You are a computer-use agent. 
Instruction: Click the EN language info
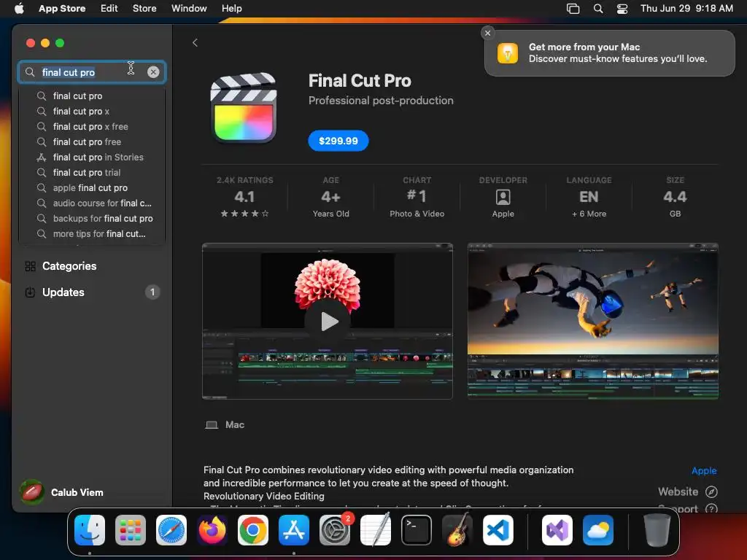pyautogui.click(x=589, y=197)
